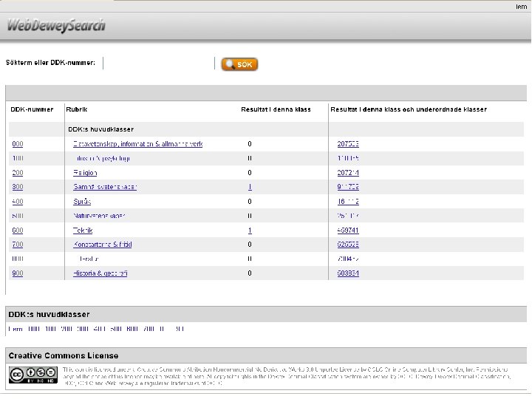Image resolution: width=532 pixels, height=399 pixels.
Task: Click the orange SÖK search button
Action: click(239, 64)
